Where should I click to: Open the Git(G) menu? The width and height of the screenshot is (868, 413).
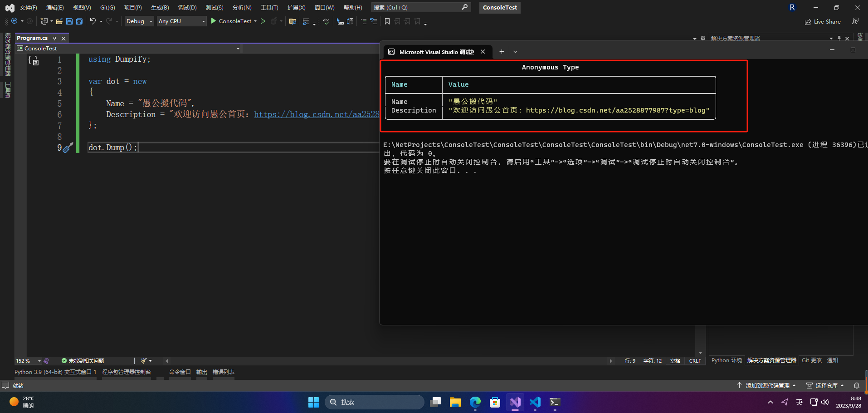click(107, 7)
